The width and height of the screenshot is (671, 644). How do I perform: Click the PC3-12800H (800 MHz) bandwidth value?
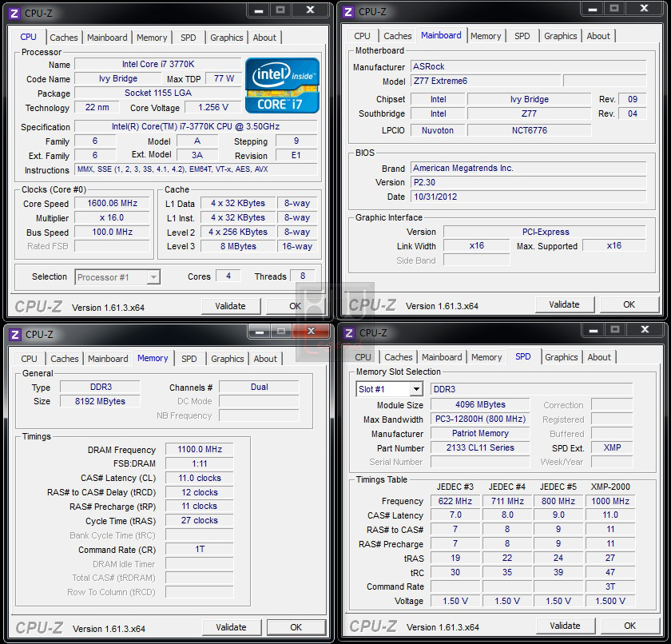pyautogui.click(x=480, y=419)
